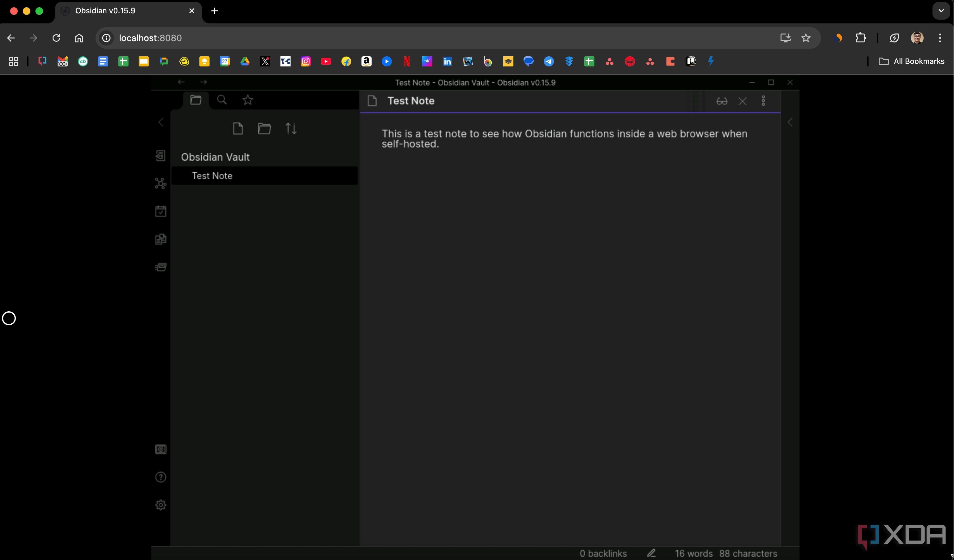Collapse the left sidebar chevron
This screenshot has width=954, height=560.
point(161,122)
